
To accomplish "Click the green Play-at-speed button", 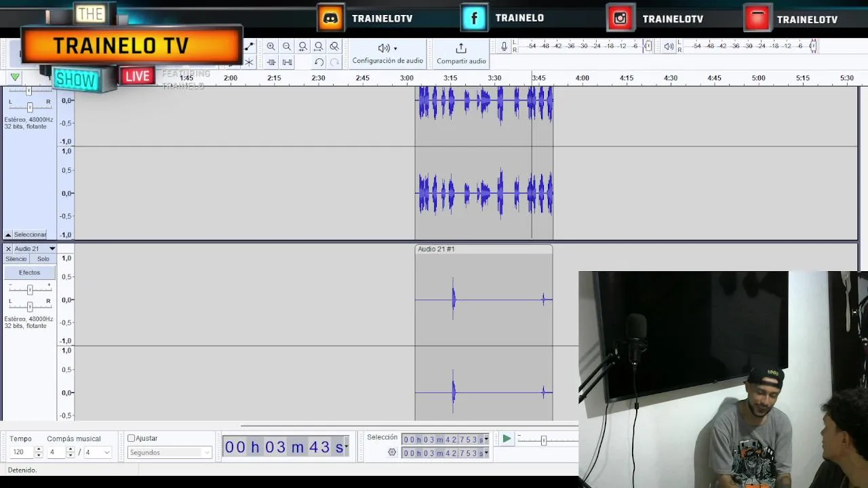I will coord(507,439).
